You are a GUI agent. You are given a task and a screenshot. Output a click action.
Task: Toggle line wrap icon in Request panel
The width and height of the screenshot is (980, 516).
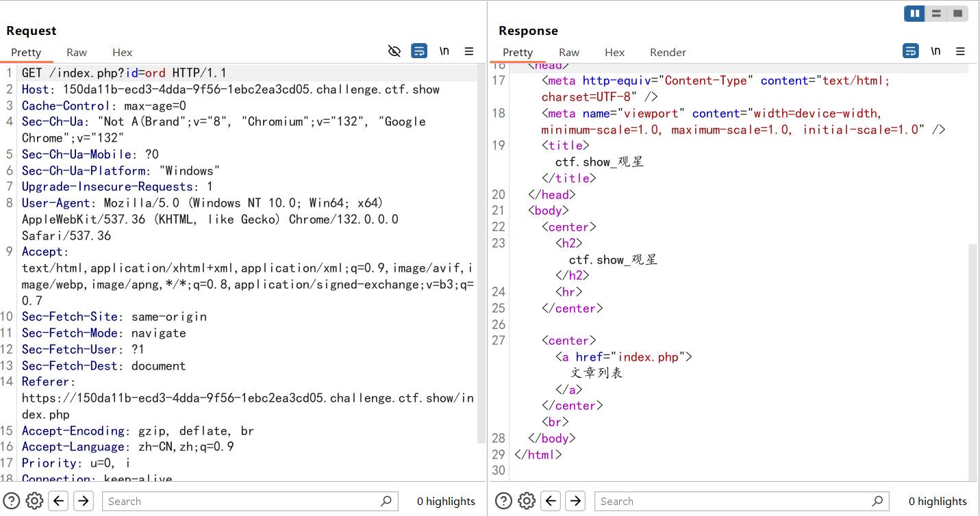tap(419, 51)
